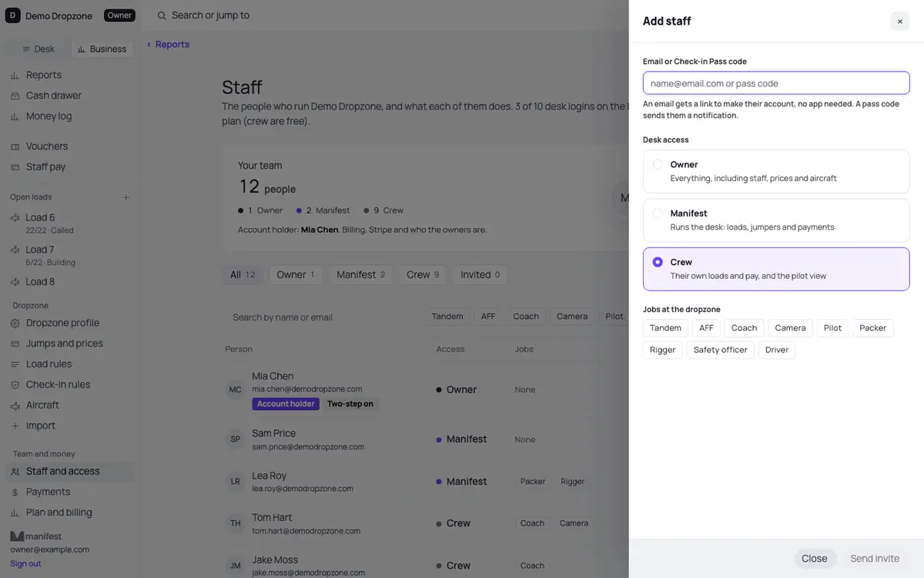Click the email or pass code field
924x578 pixels.
776,83
